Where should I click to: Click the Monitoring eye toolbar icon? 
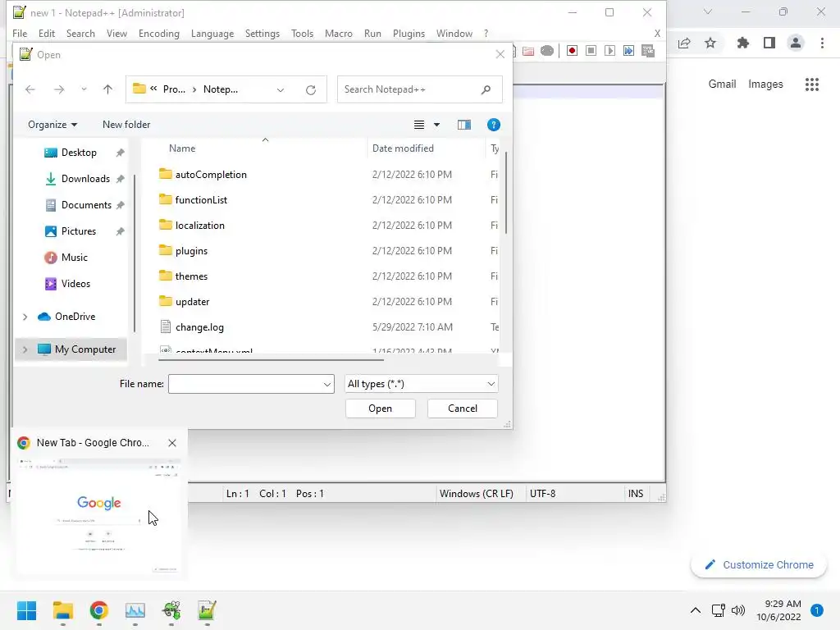coord(547,50)
